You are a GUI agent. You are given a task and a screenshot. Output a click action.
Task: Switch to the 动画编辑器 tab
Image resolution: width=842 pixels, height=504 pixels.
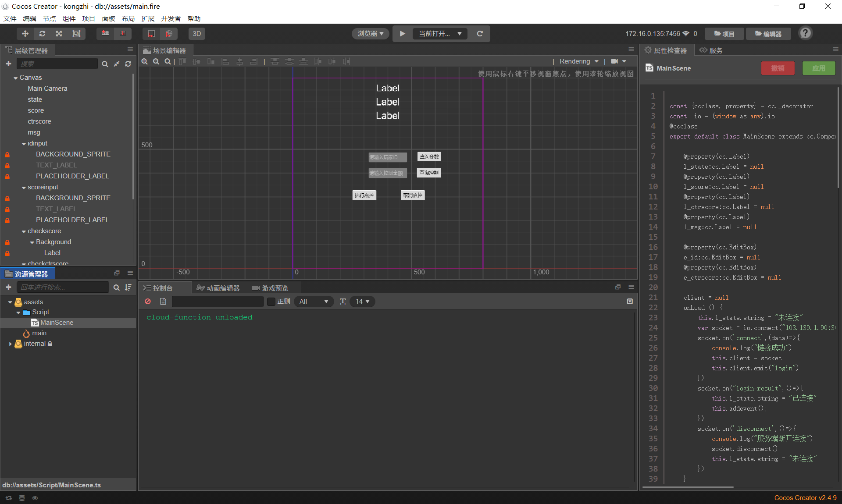[x=218, y=288]
